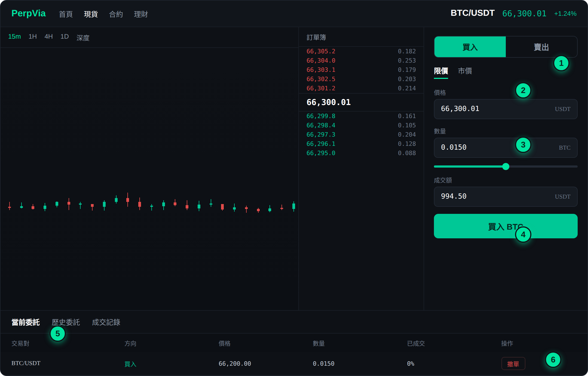The height and width of the screenshot is (376, 588).
Task: Choose the 市價 market order type
Action: click(x=465, y=71)
